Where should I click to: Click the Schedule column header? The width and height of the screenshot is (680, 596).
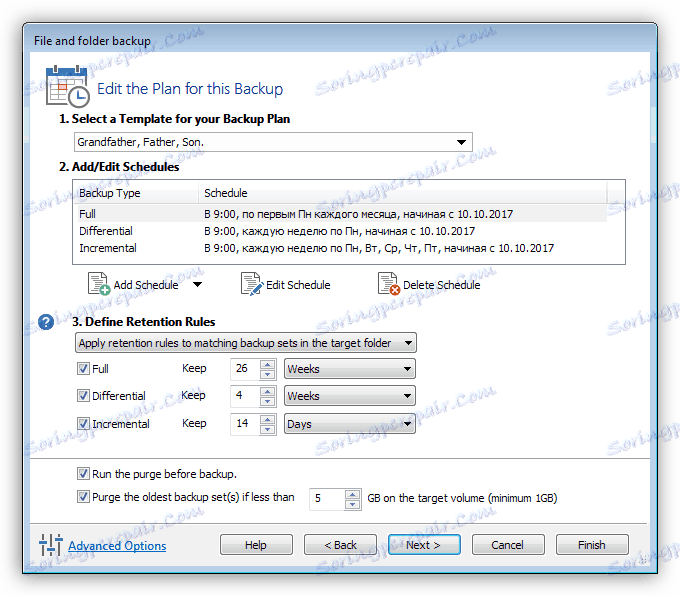[x=402, y=193]
